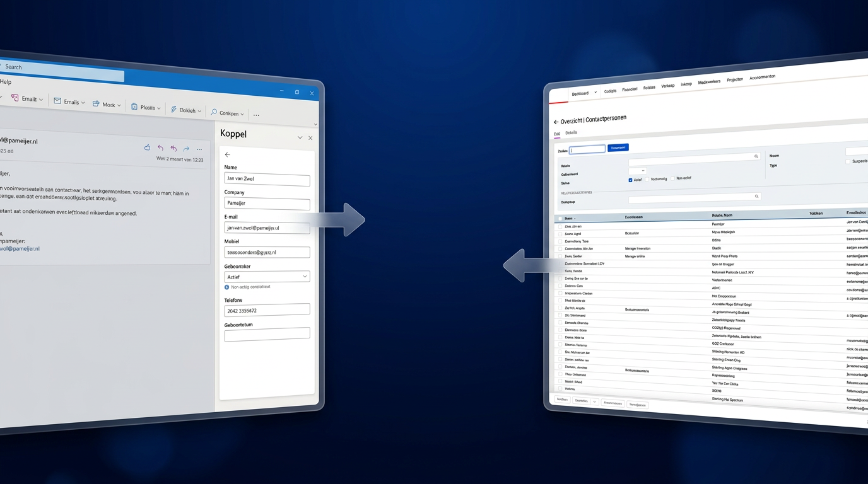The width and height of the screenshot is (868, 484).
Task: Open the Inkoop menu in the top navigation
Action: point(686,84)
